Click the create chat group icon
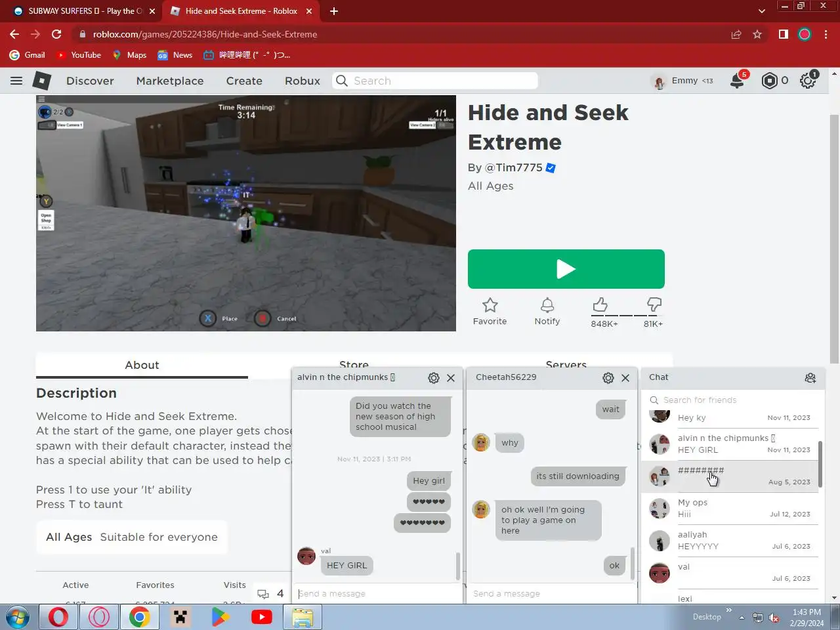 [x=810, y=378]
